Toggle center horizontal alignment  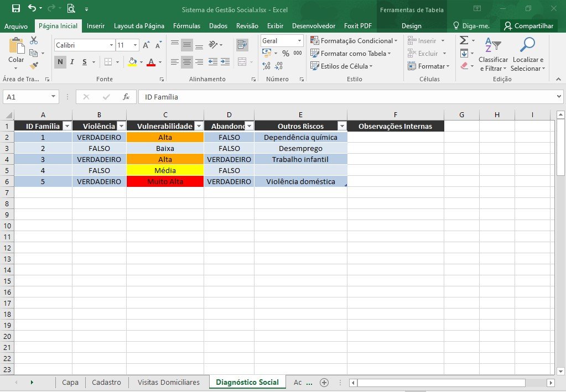(187, 62)
